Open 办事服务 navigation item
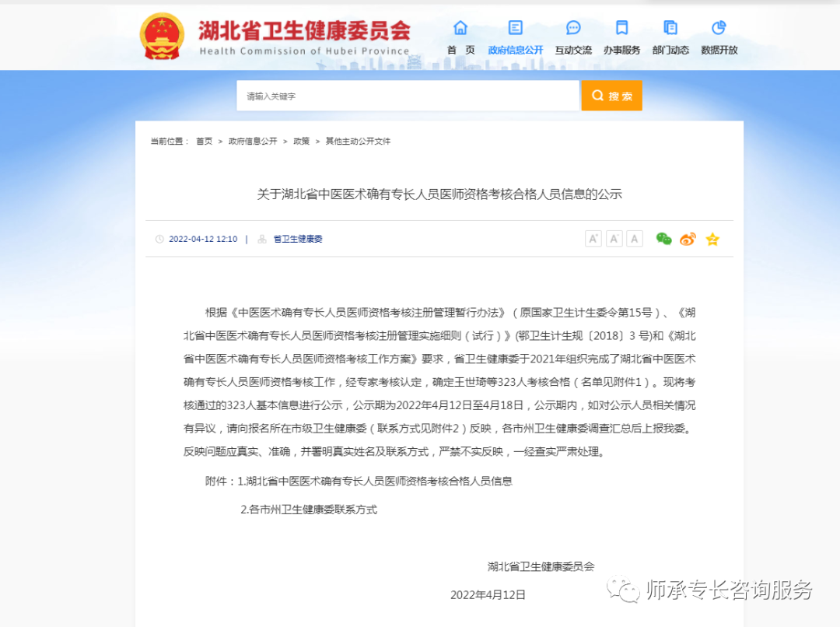Screen dimensions: 840x627 click(x=622, y=50)
